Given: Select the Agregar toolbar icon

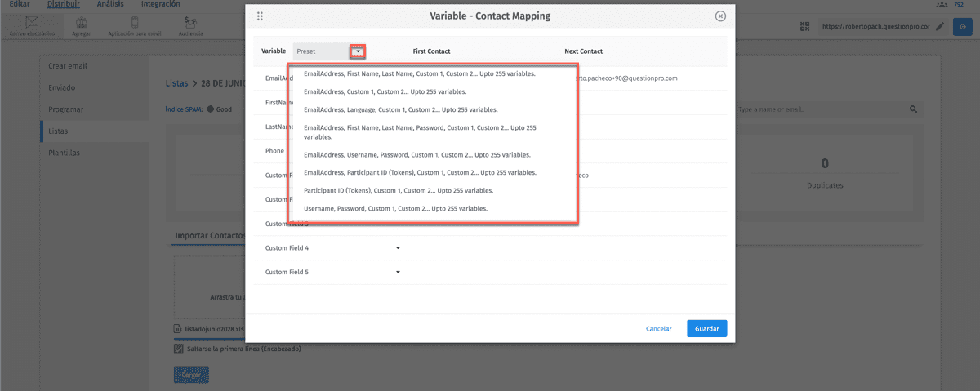Looking at the screenshot, I should [82, 27].
